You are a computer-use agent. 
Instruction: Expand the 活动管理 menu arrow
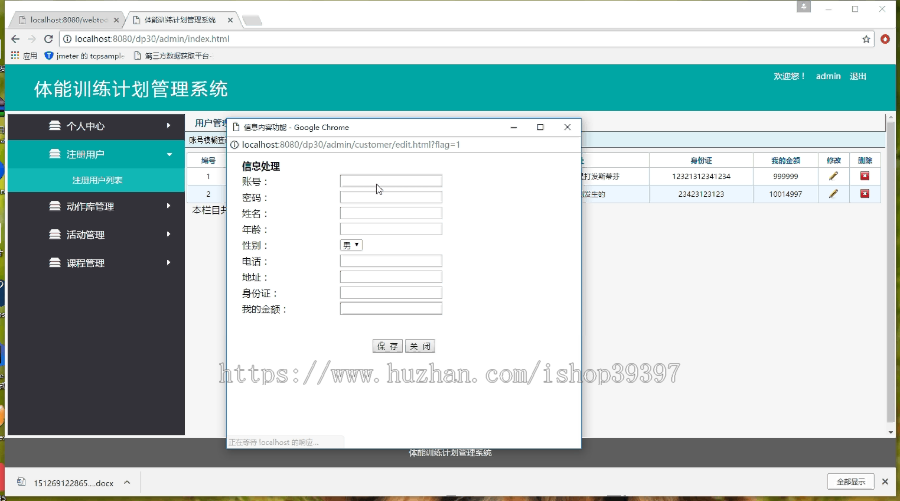coord(168,234)
